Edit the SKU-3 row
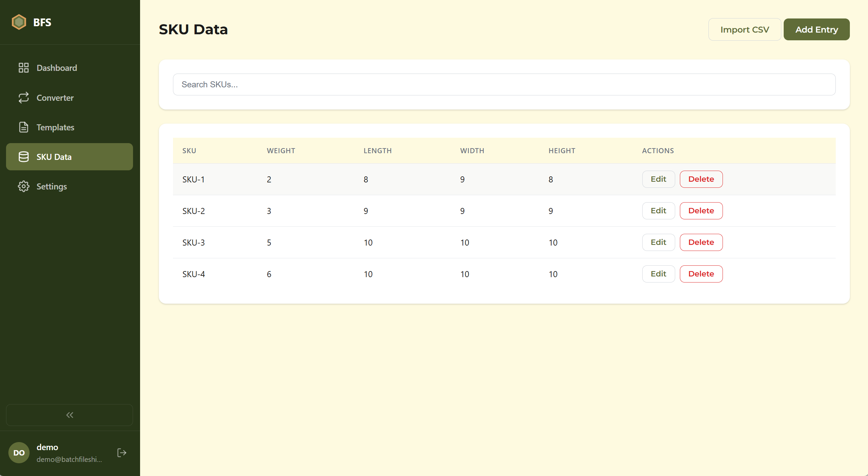Viewport: 868px width, 476px height. (658, 242)
